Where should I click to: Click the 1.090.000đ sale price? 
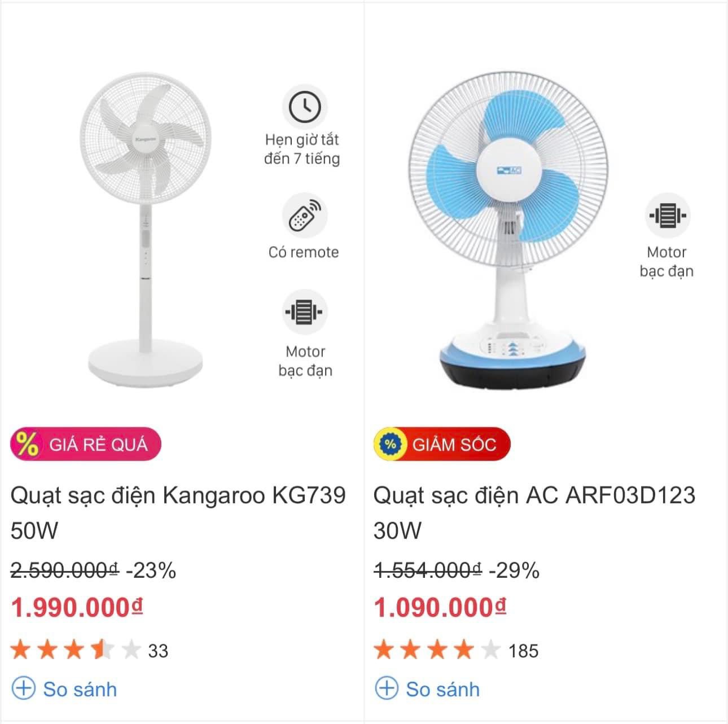tap(440, 608)
